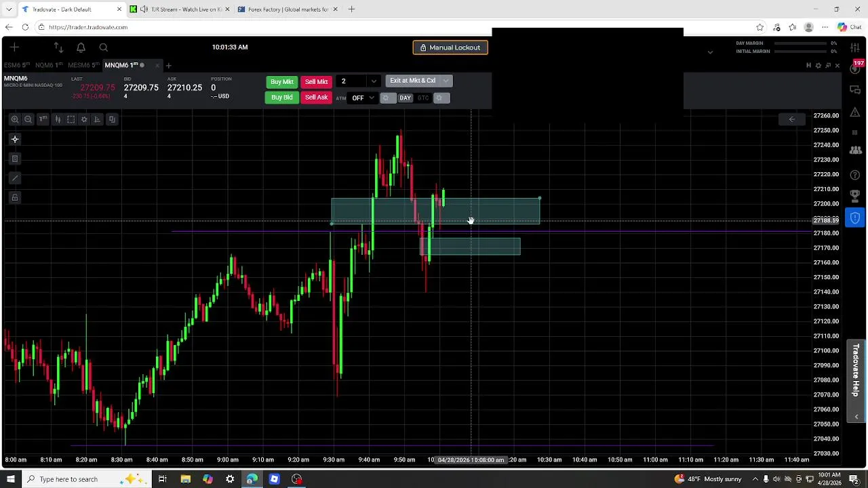Click Manual Lockout button
Viewport: 868px width, 488px height.
click(450, 47)
